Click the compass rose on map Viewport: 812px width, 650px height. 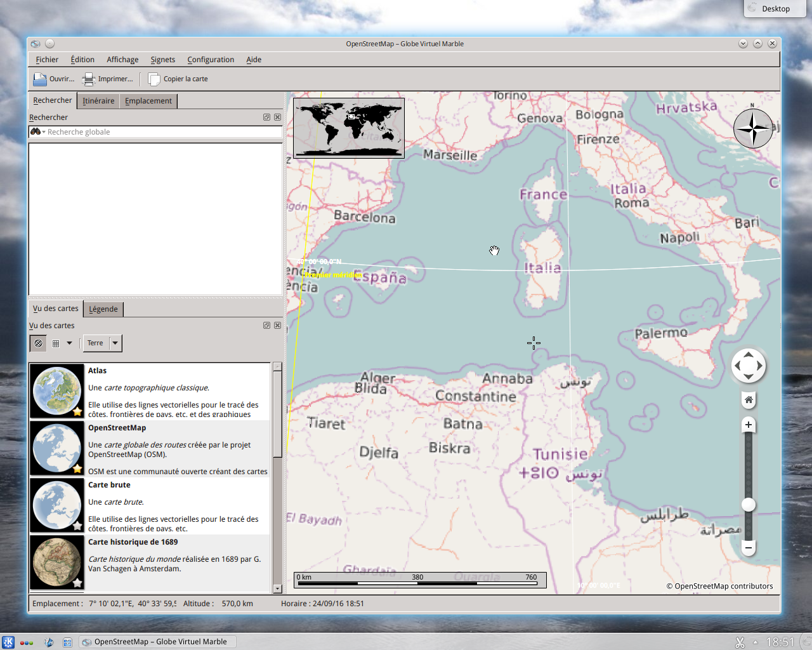(x=753, y=128)
